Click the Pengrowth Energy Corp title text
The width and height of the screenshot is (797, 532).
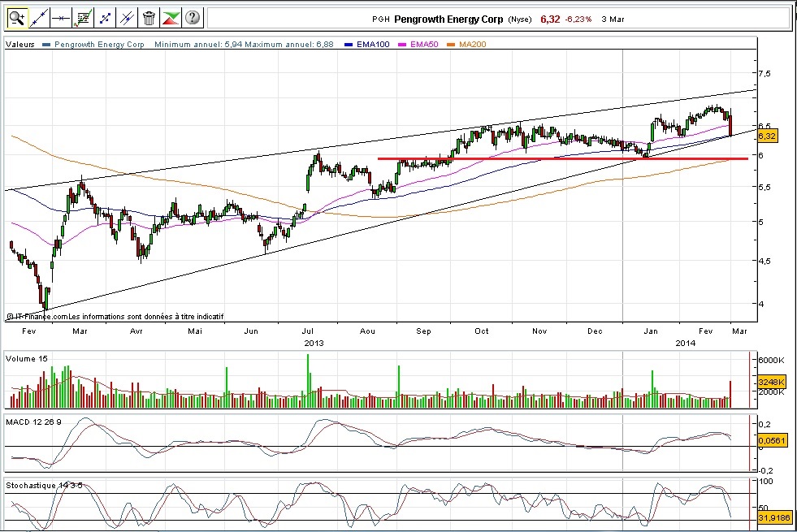[x=448, y=19]
